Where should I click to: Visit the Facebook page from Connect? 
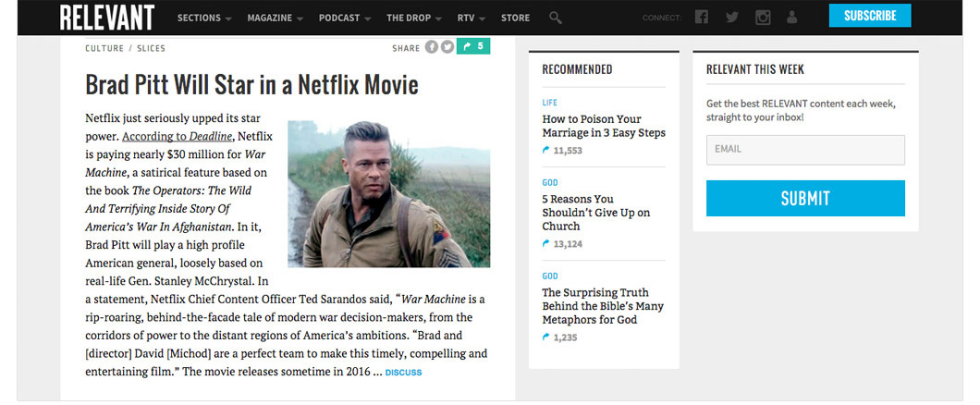coord(702,18)
